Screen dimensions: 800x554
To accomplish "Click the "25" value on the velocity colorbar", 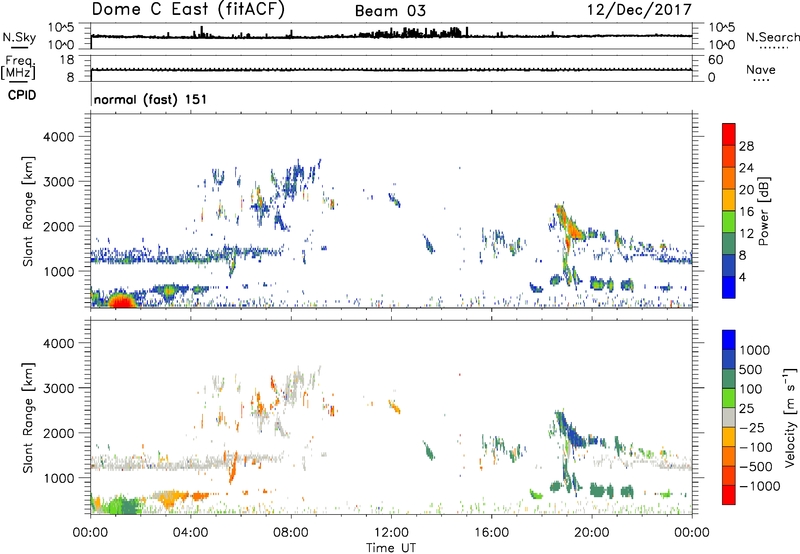I will [746, 409].
